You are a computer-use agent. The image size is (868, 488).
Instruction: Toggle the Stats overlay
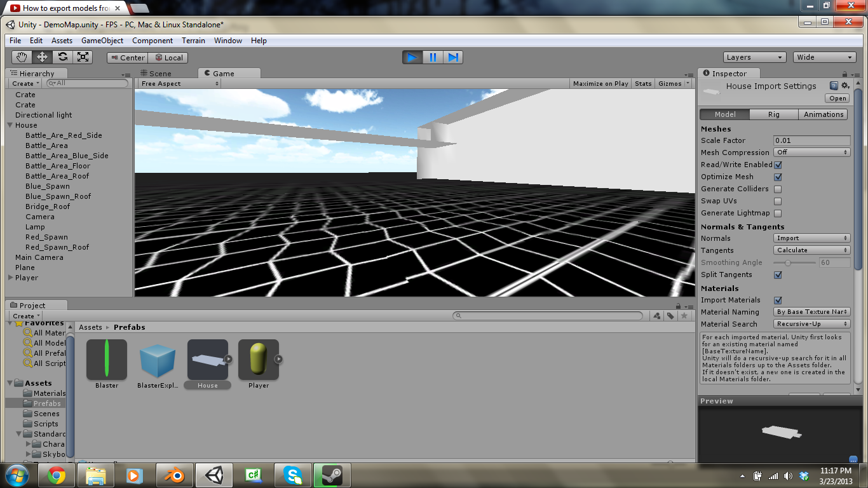click(x=643, y=83)
